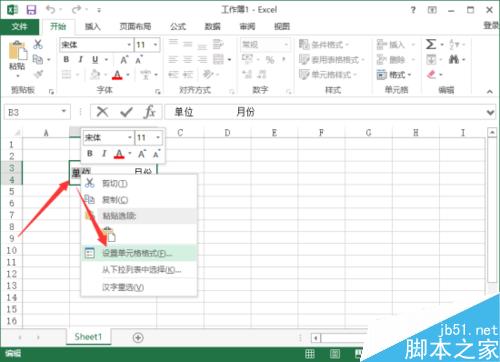Image resolution: width=500 pixels, height=362 pixels.
Task: Expand the formula bar
Action: tap(490, 112)
